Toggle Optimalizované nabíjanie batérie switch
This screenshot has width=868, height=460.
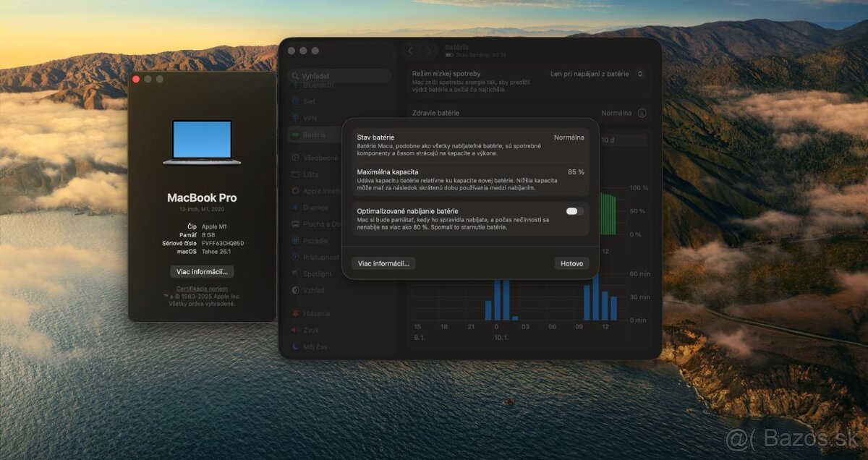click(574, 211)
